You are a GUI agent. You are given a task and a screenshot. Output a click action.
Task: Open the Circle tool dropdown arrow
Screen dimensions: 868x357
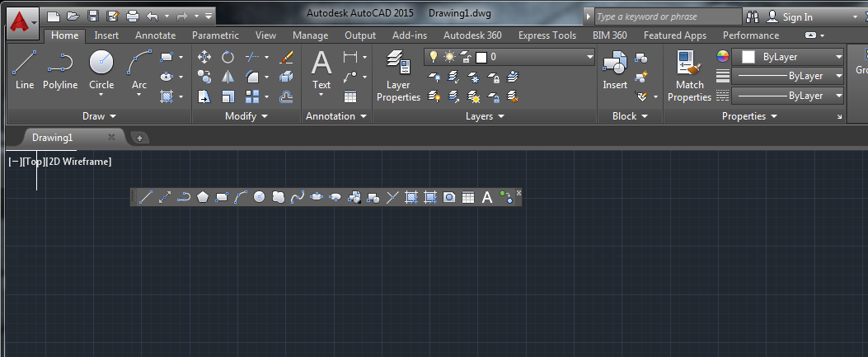pyautogui.click(x=101, y=95)
